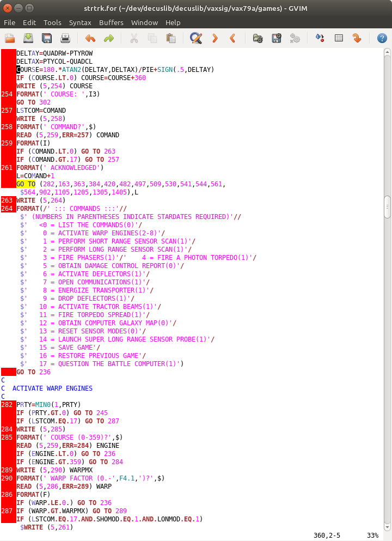Click the Redo arrow icon
Viewport: 392px width, 541px height.
coord(109,38)
